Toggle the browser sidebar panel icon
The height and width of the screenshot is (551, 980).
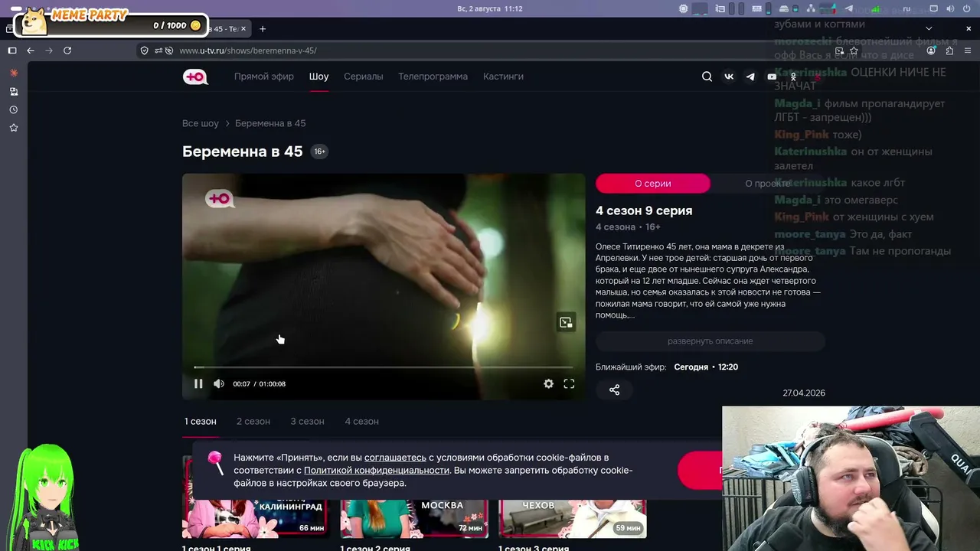pos(12,51)
